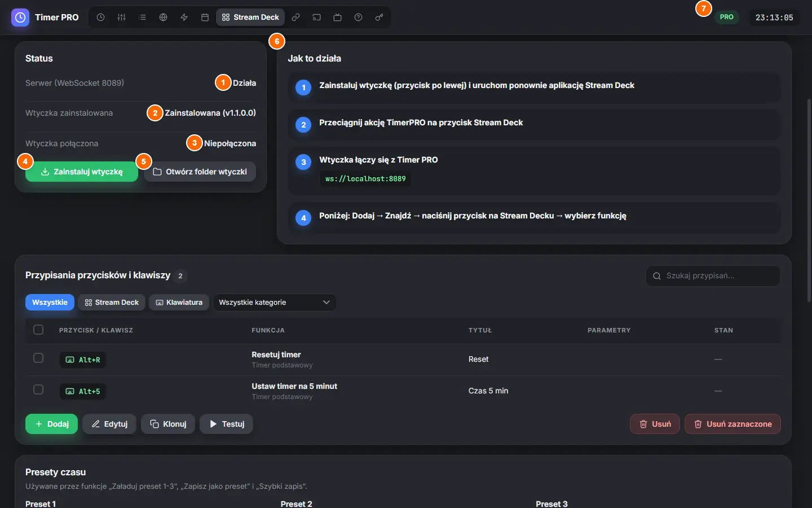Open the lightning bolt tab icon
The height and width of the screenshot is (508, 812).
[184, 17]
